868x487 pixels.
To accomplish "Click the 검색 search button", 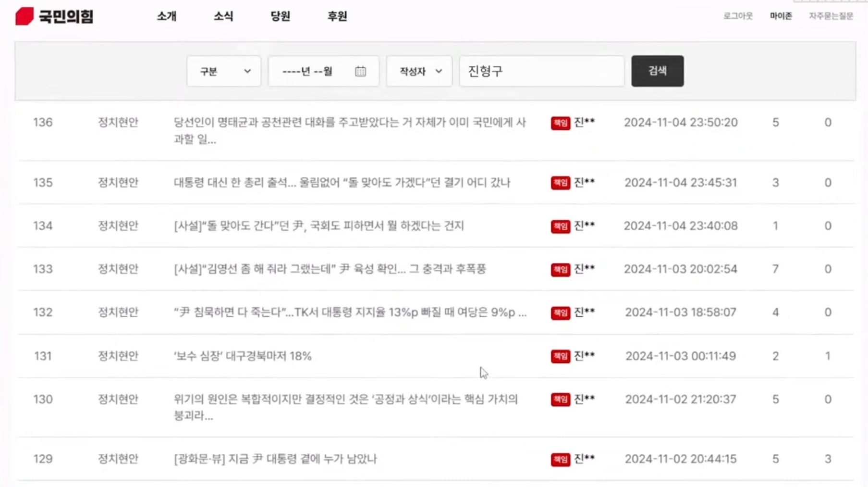I will [658, 71].
